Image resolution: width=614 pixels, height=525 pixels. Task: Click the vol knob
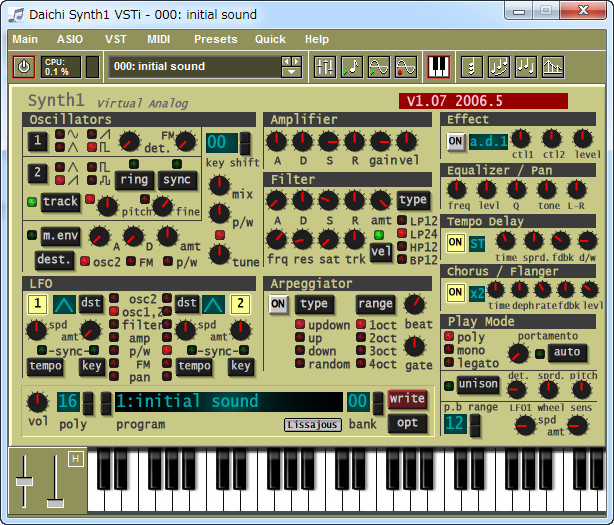click(x=37, y=403)
